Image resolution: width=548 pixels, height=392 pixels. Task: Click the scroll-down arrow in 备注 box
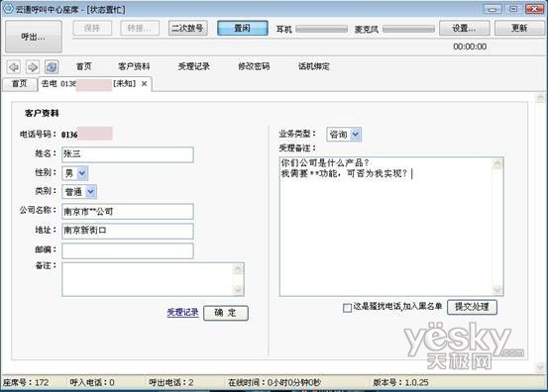[239, 289]
